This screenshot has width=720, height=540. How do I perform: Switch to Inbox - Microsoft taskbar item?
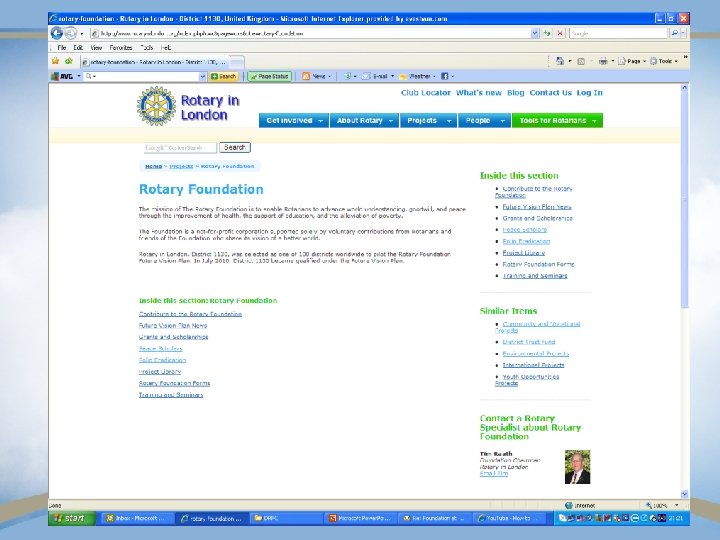pyautogui.click(x=137, y=518)
